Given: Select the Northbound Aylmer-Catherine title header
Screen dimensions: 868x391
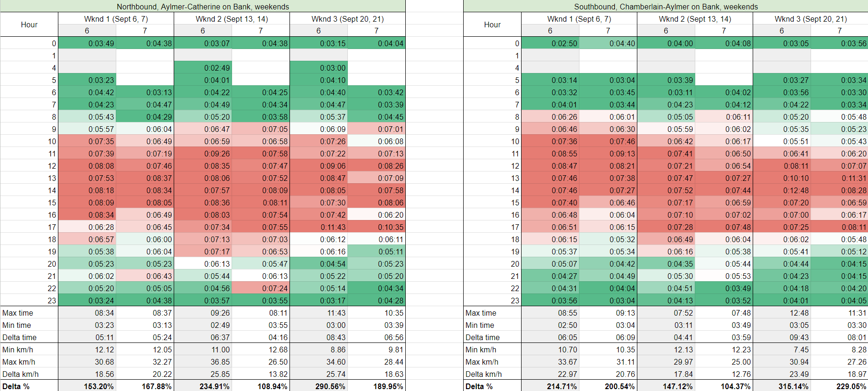Looking at the screenshot, I should pyautogui.click(x=203, y=7).
